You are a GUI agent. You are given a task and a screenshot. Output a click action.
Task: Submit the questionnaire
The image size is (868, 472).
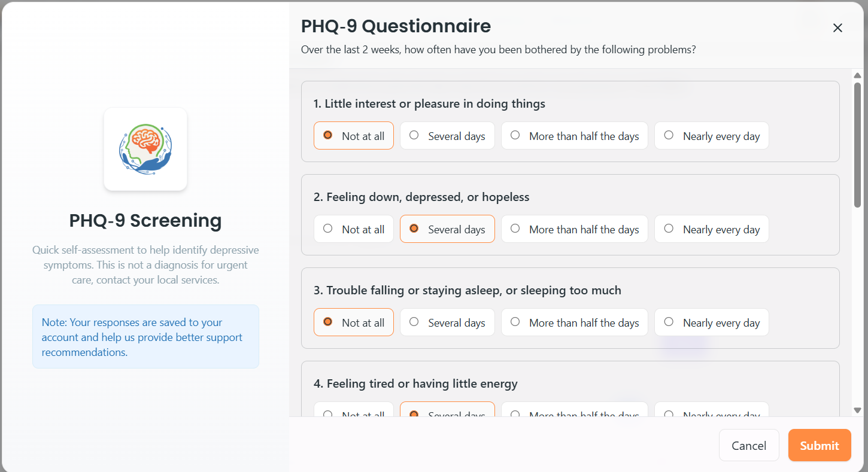point(819,445)
